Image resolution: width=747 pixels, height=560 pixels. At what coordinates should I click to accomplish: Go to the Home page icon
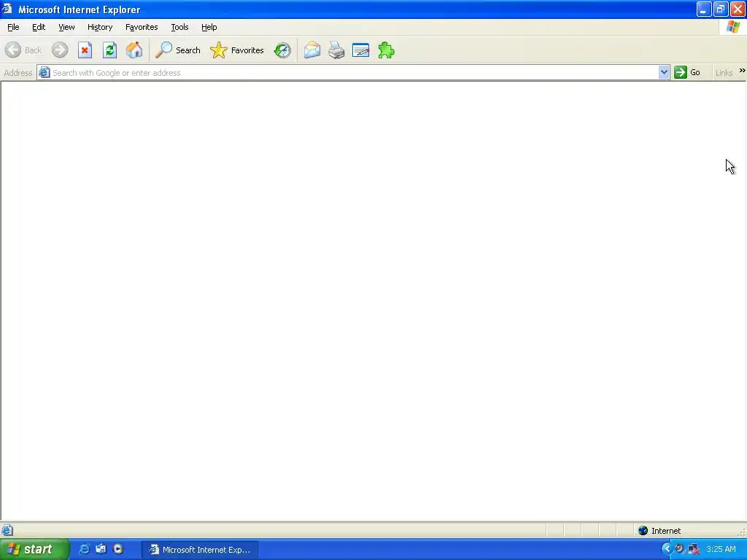(134, 50)
